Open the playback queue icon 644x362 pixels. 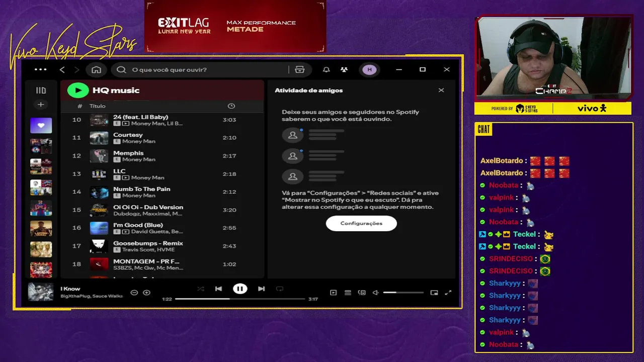point(348,293)
